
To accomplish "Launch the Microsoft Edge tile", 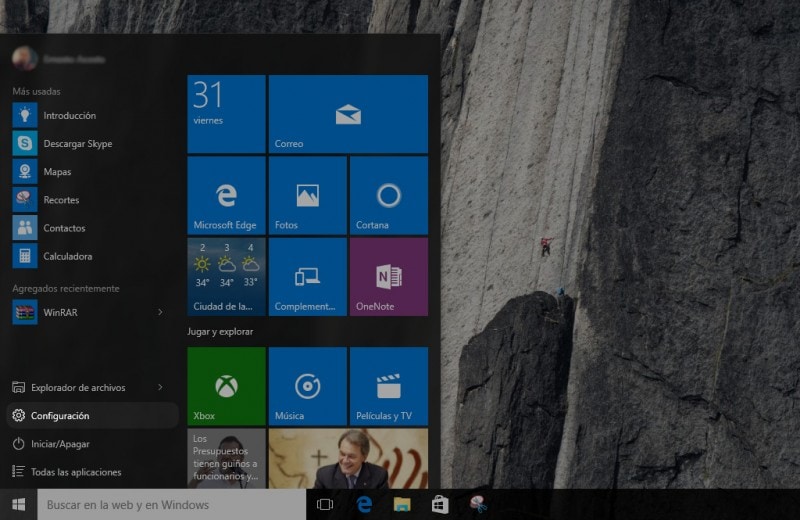I will point(227,195).
